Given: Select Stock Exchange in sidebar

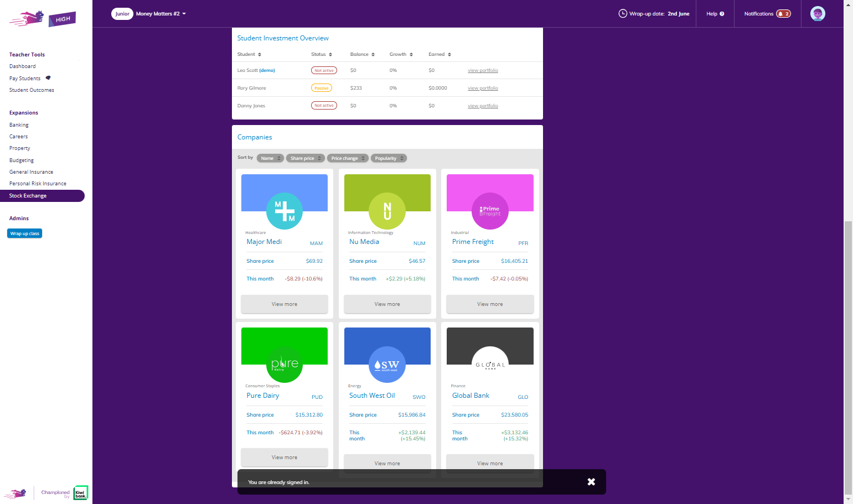Looking at the screenshot, I should 42,196.
